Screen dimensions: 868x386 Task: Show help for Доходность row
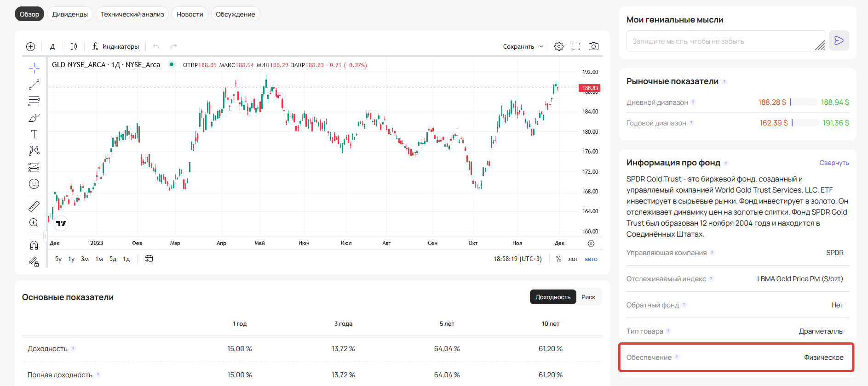tap(73, 348)
